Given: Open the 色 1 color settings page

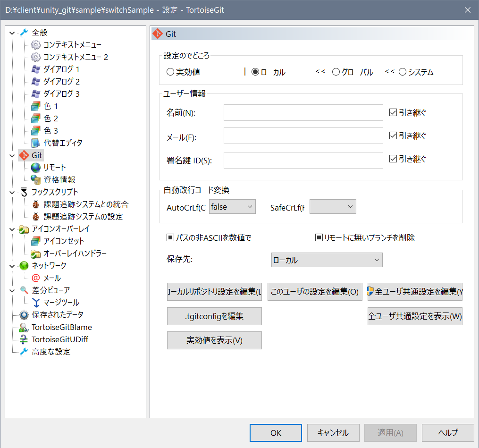Looking at the screenshot, I should pyautogui.click(x=50, y=106).
